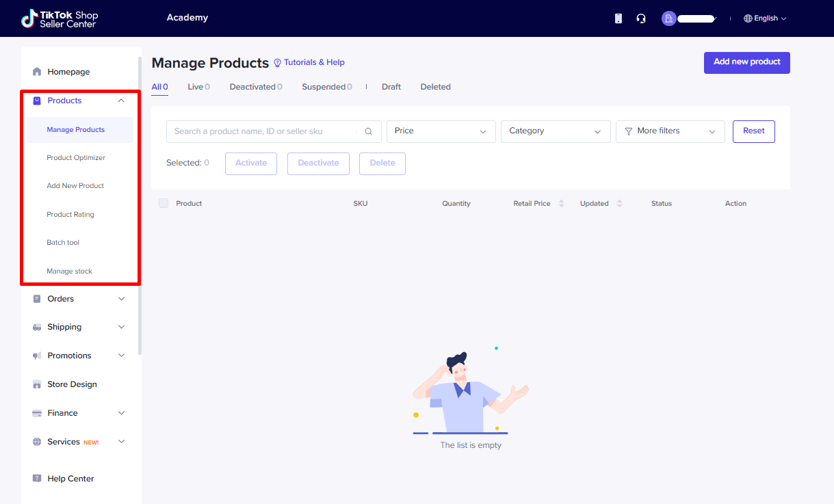Click the headset support icon
This screenshot has width=834, height=504.
point(640,18)
